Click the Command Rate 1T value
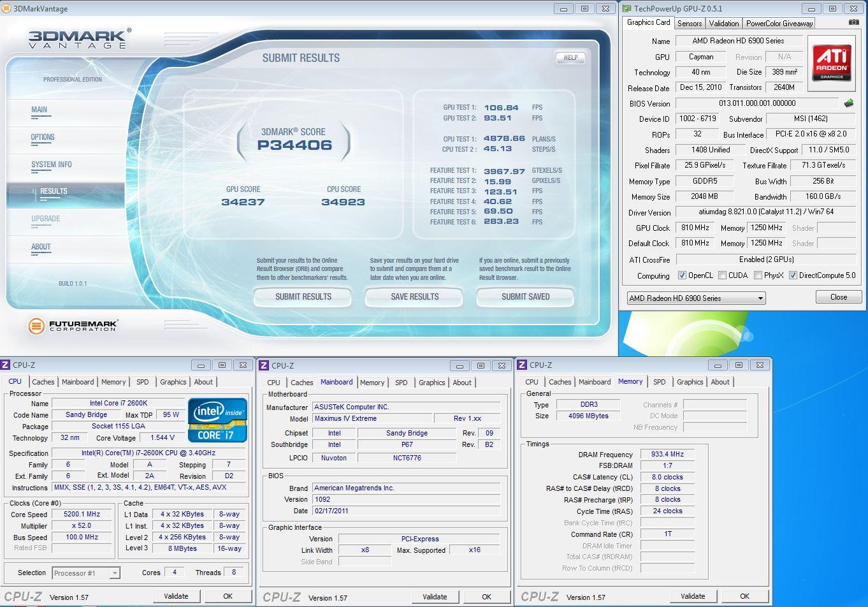 pos(667,534)
